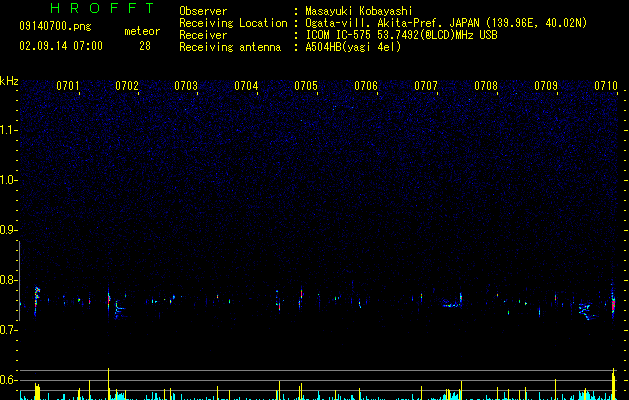Click the HROFFT title text
This screenshot has height=400, width=629.
tap(102, 8)
